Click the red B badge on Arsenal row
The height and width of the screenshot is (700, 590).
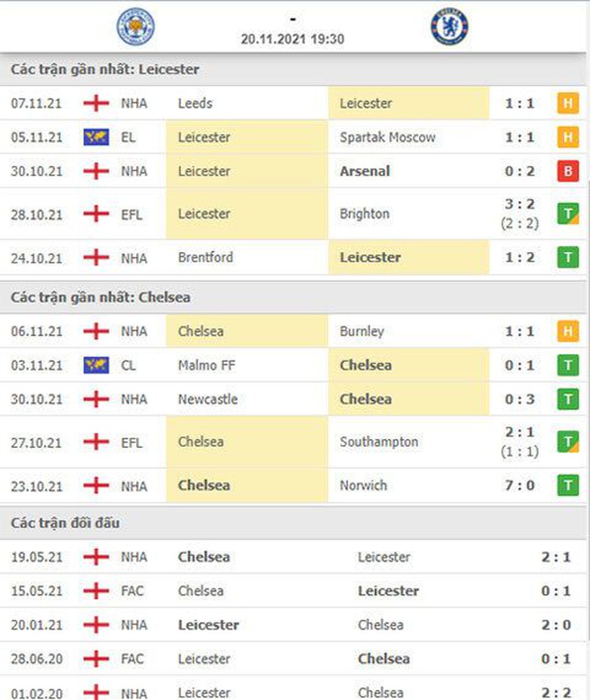coord(567,172)
